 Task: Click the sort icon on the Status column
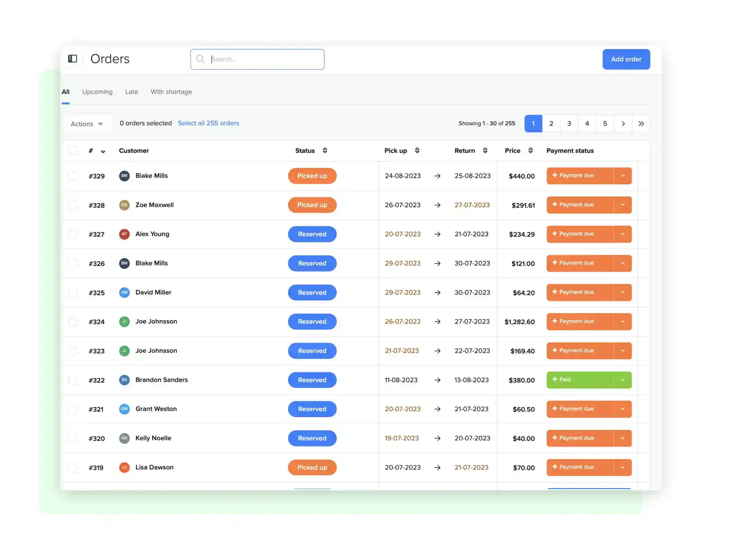pos(325,150)
